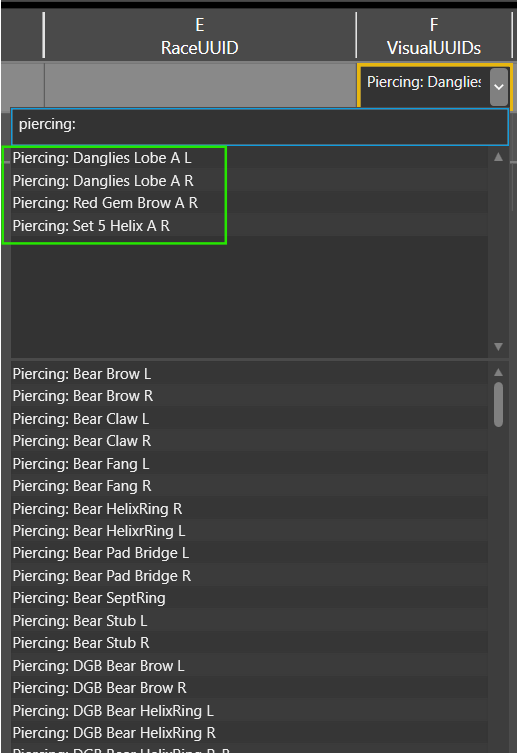Image resolution: width=517 pixels, height=753 pixels.
Task: Select 'Piercing: DGB Bear Brow L'
Action: coord(249,666)
